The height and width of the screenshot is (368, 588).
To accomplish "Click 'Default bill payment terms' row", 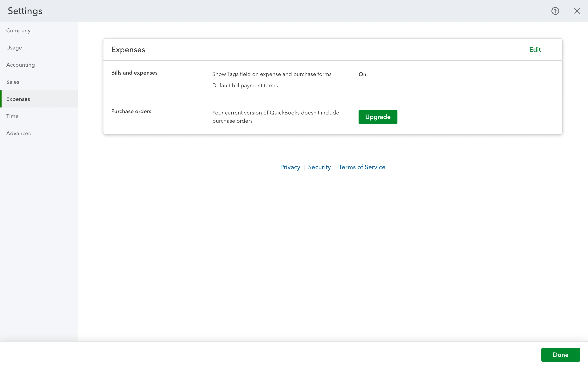I will click(x=245, y=85).
